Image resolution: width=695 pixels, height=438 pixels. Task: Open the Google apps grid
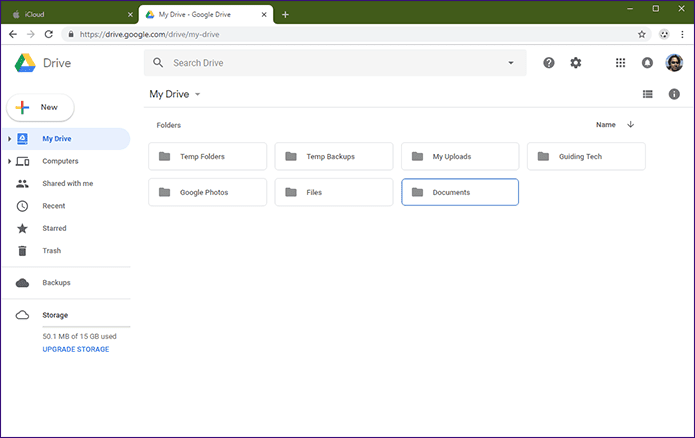[620, 63]
